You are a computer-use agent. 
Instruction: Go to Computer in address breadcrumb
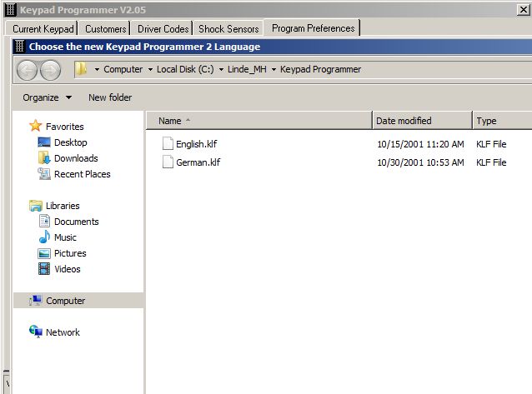[x=123, y=69]
